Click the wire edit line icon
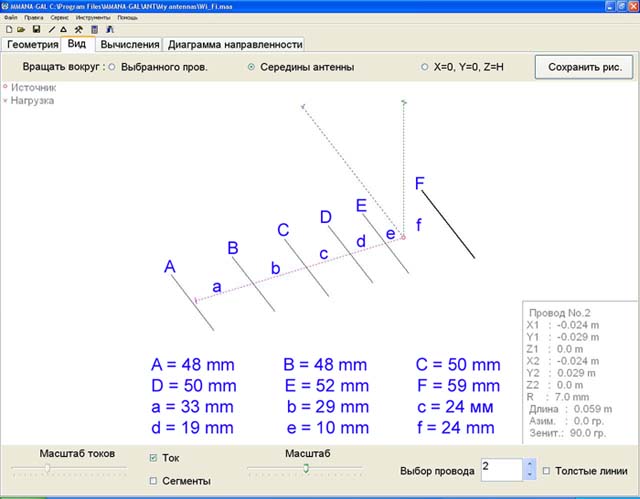This screenshot has width=640, height=499. (x=51, y=30)
